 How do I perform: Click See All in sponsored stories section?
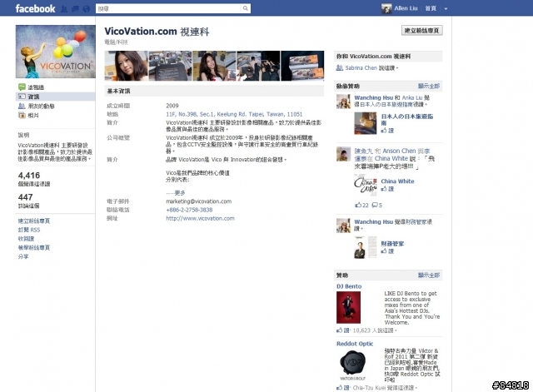coord(429,86)
